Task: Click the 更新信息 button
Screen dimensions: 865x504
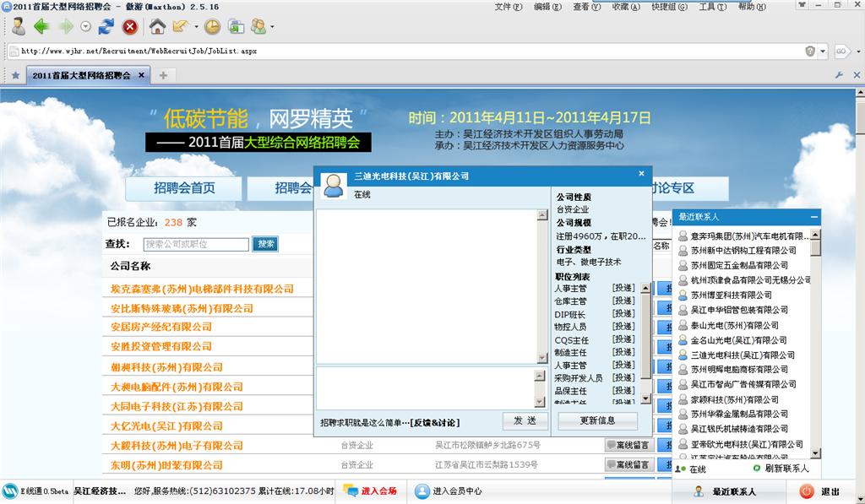Action: [597, 420]
